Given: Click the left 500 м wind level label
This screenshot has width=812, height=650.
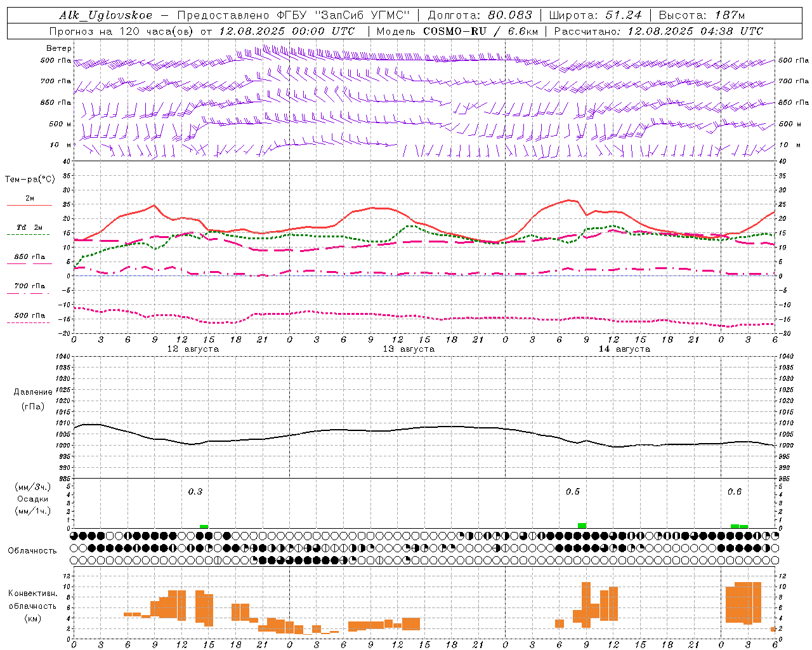Looking at the screenshot, I should (x=60, y=124).
